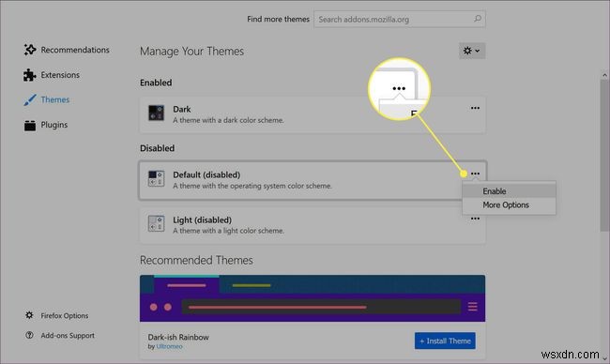The width and height of the screenshot is (610, 364).
Task: Select More Options in the context menu
Action: (509, 205)
